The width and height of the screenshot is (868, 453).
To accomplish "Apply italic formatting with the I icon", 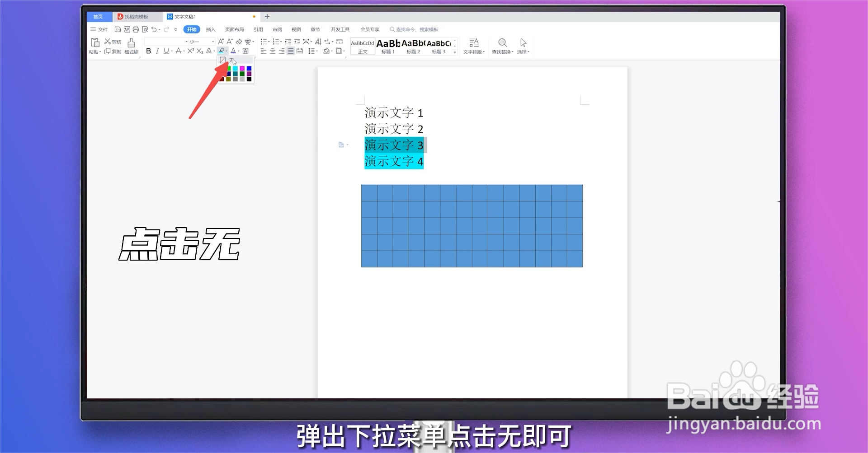I will tap(157, 51).
